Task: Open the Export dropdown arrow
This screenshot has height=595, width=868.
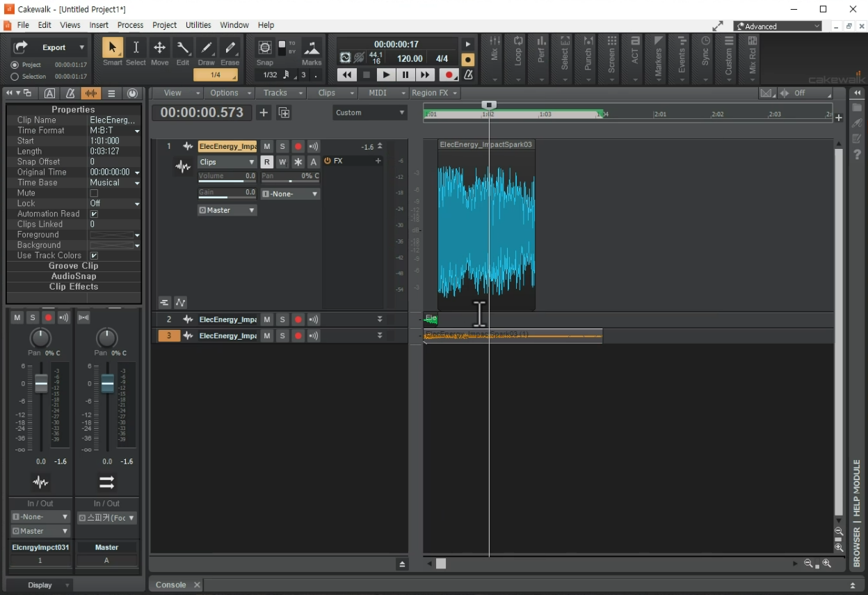Action: point(82,47)
